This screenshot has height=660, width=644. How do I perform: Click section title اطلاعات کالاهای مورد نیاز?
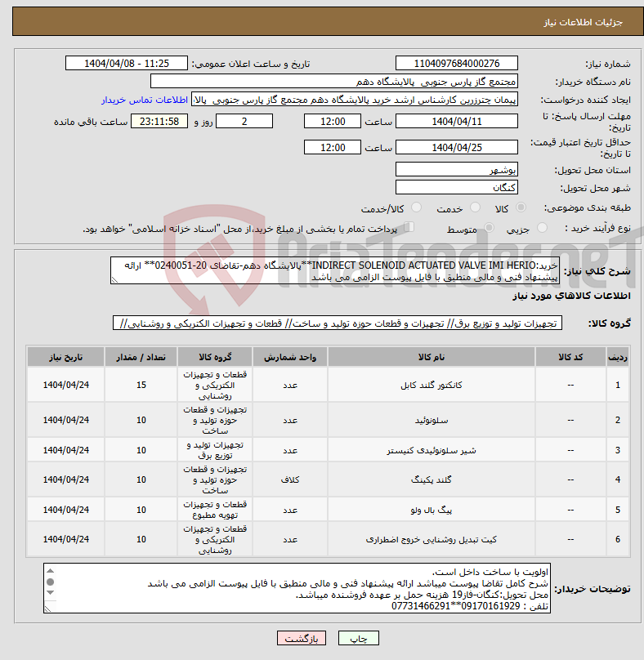pos(571,296)
